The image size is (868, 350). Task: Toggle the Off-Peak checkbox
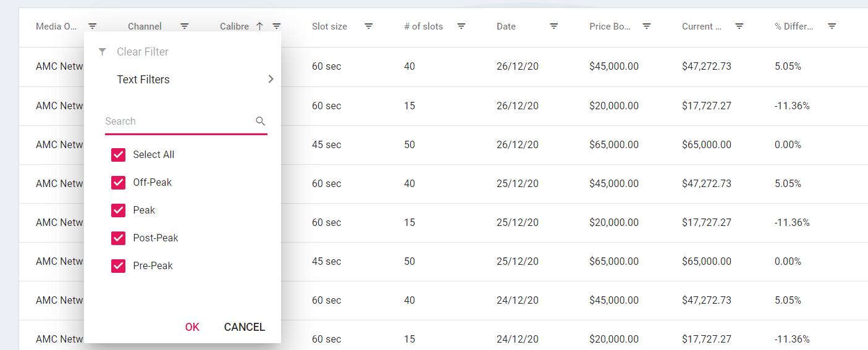click(119, 183)
